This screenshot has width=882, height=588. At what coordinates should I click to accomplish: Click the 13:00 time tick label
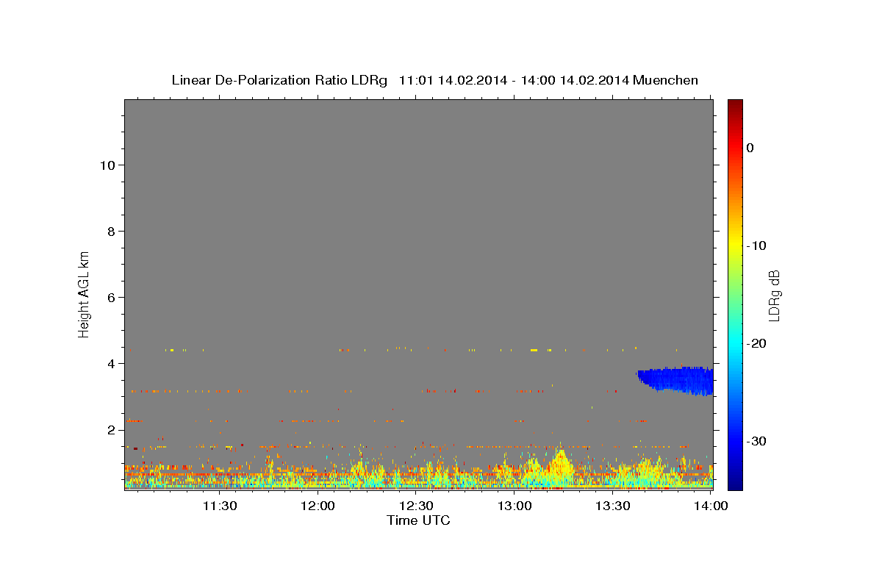[514, 506]
